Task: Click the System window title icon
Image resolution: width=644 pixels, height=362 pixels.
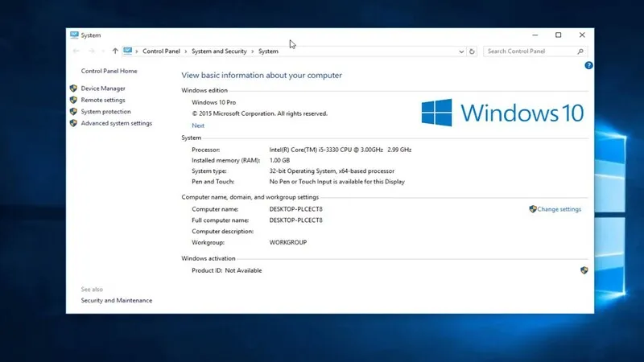Action: click(x=74, y=35)
